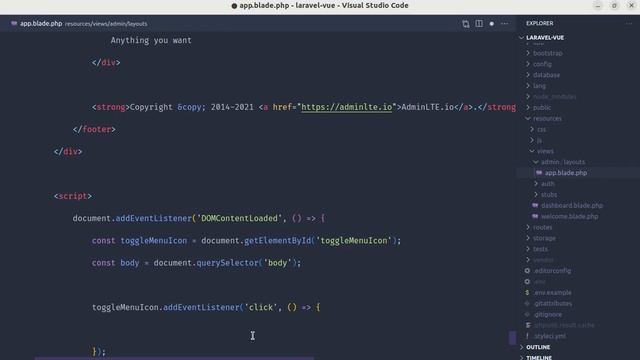The height and width of the screenshot is (360, 640).
Task: Open app.blade.php in the explorer tree
Action: point(566,173)
